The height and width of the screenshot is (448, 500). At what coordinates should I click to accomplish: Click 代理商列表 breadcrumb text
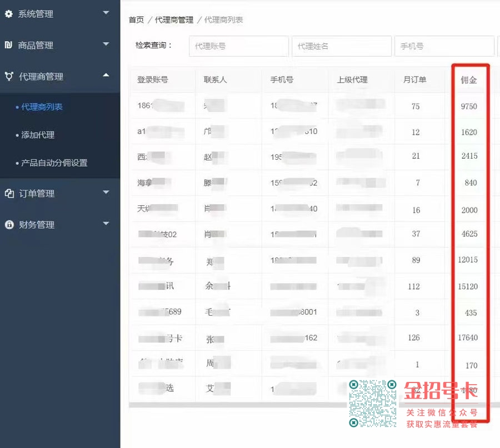point(223,20)
